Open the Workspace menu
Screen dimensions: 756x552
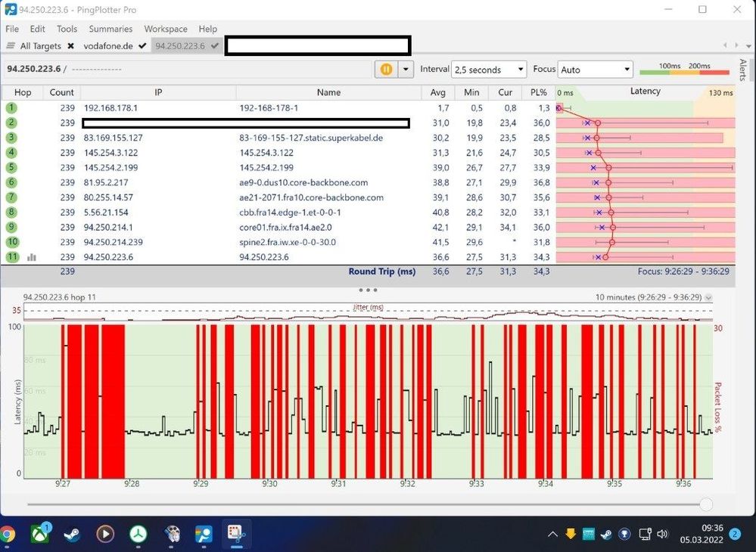tap(166, 29)
